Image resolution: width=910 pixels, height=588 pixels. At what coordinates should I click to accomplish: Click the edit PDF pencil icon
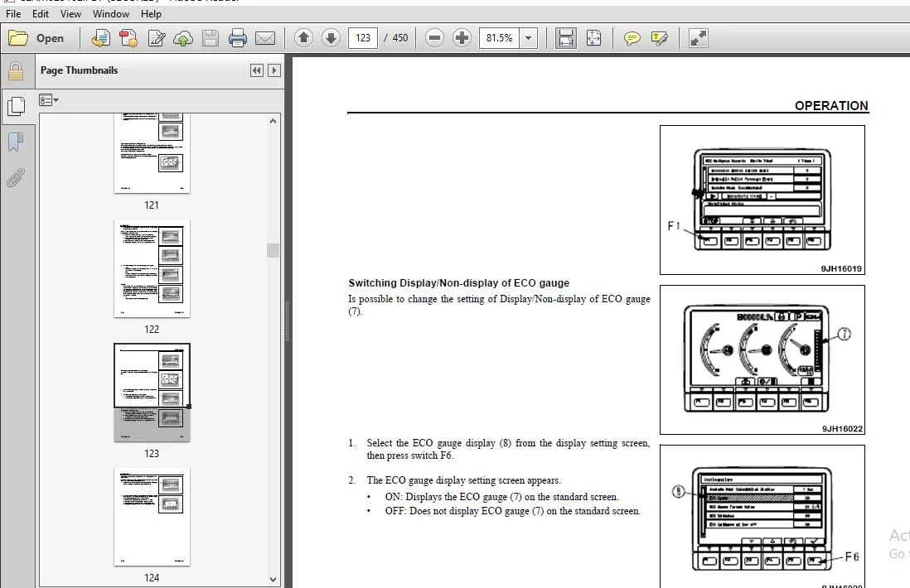point(156,38)
